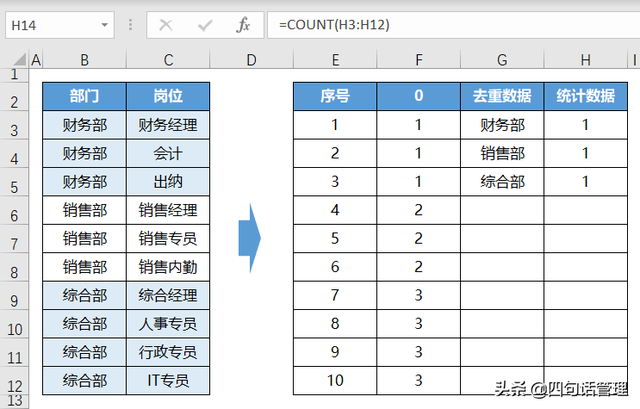Select column F header
Screen dimensions: 640x409
419,60
